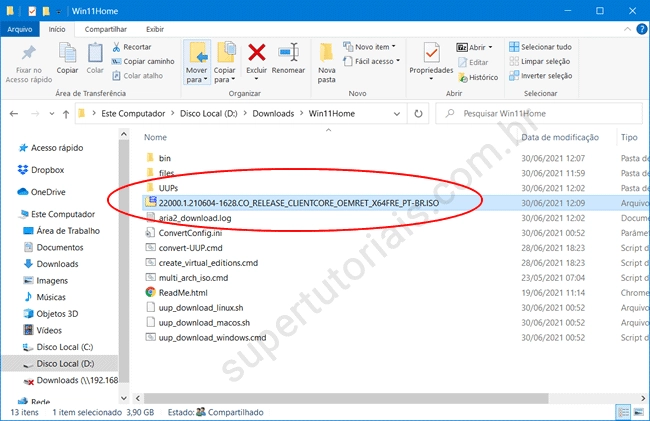Click Disco Local (D:) in the address bar
Image resolution: width=650 pixels, height=421 pixels.
point(209,114)
